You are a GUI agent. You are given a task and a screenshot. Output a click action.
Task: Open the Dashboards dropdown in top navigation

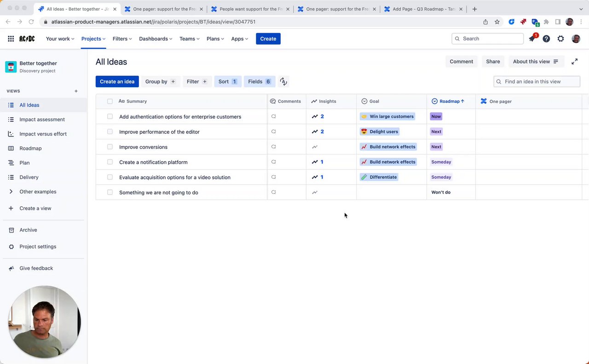156,39
